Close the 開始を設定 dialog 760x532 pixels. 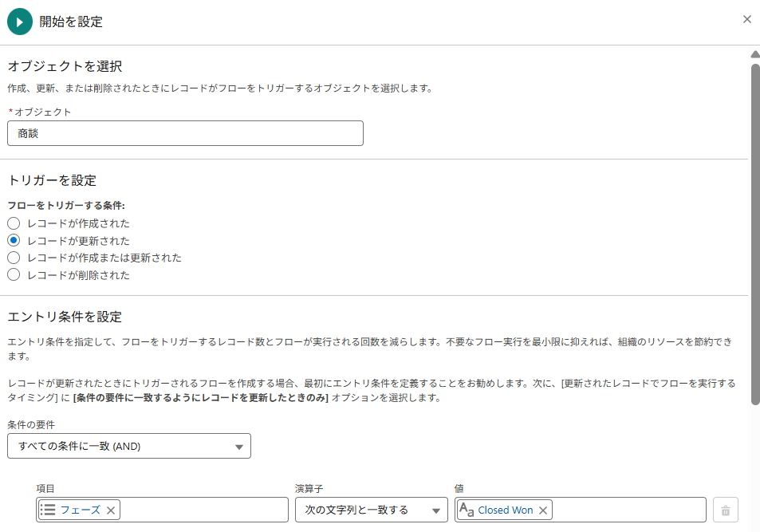747,19
